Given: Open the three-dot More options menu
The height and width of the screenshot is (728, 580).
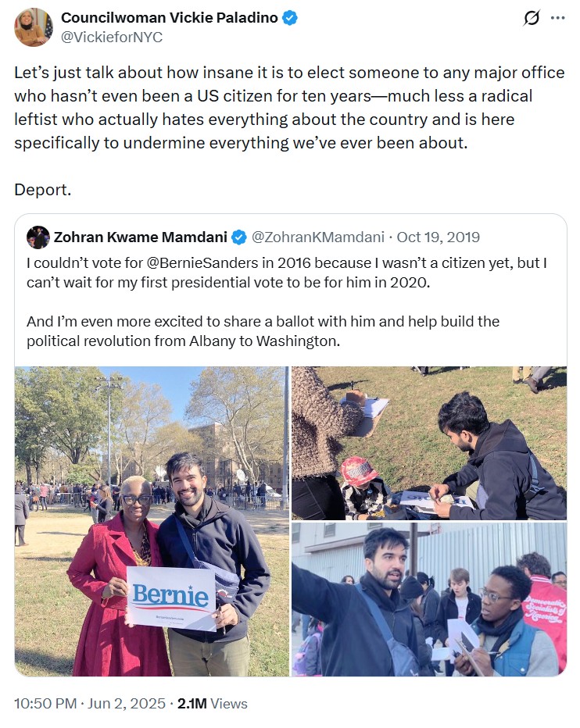Looking at the screenshot, I should click(557, 18).
